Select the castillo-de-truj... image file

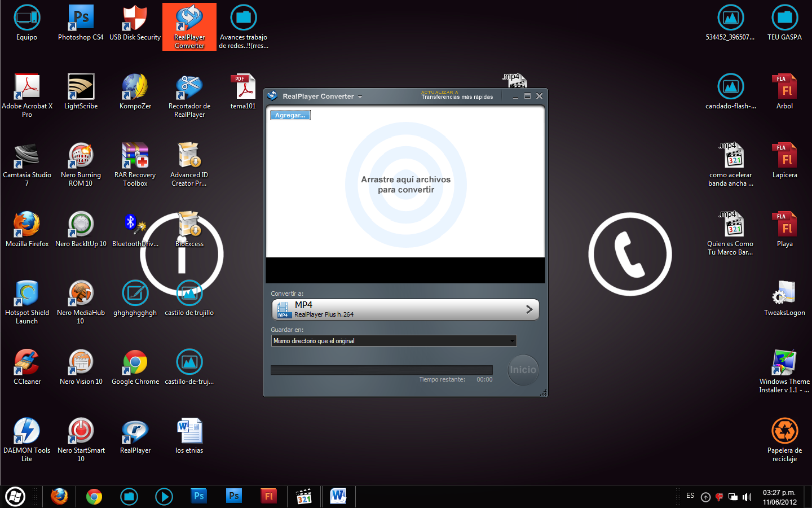tap(189, 367)
